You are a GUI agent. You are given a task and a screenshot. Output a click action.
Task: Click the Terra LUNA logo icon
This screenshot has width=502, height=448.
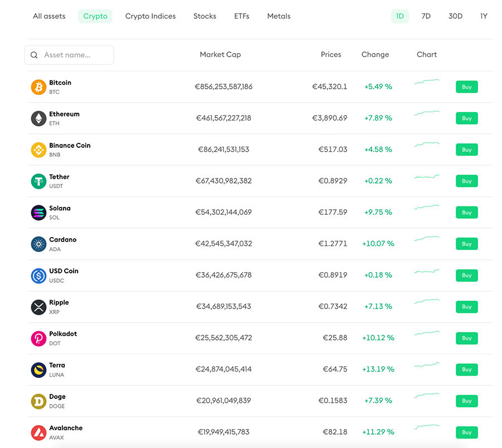coord(38,370)
